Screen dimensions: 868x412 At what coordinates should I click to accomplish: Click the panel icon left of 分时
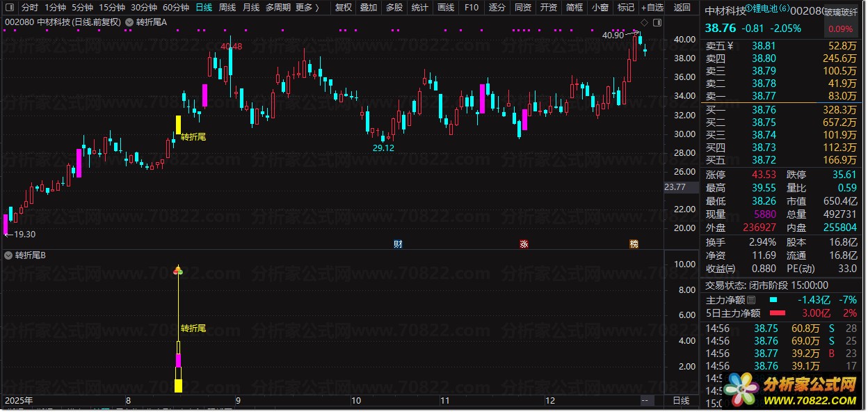[8, 8]
